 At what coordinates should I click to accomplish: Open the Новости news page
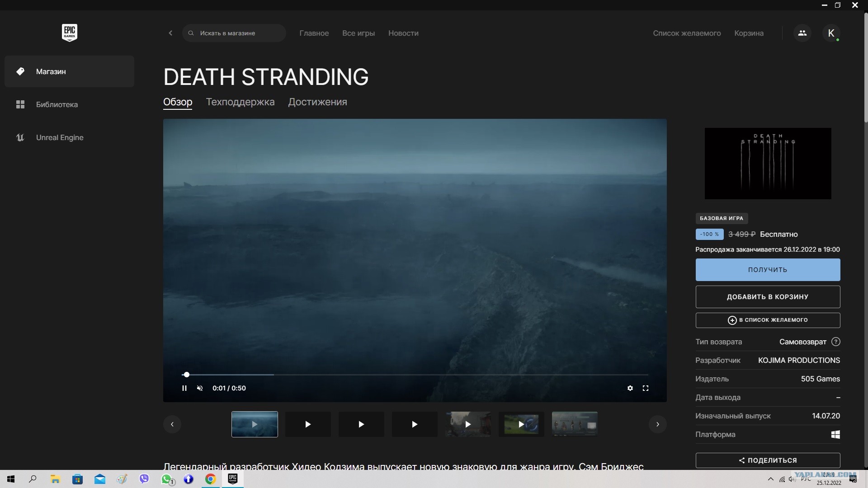point(403,33)
